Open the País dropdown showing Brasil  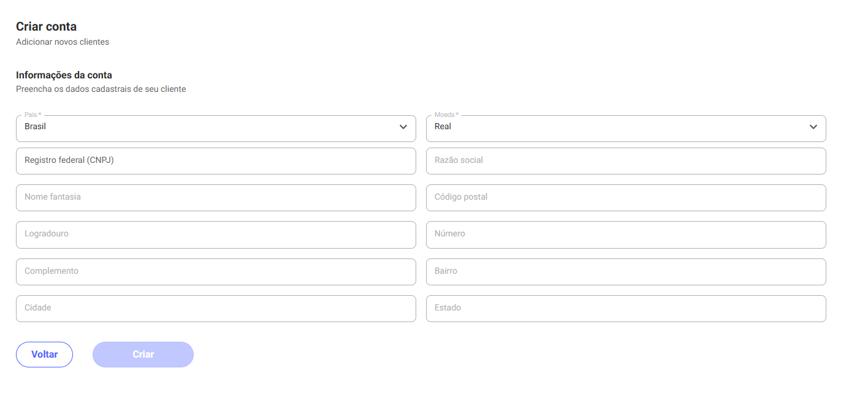pyautogui.click(x=216, y=128)
